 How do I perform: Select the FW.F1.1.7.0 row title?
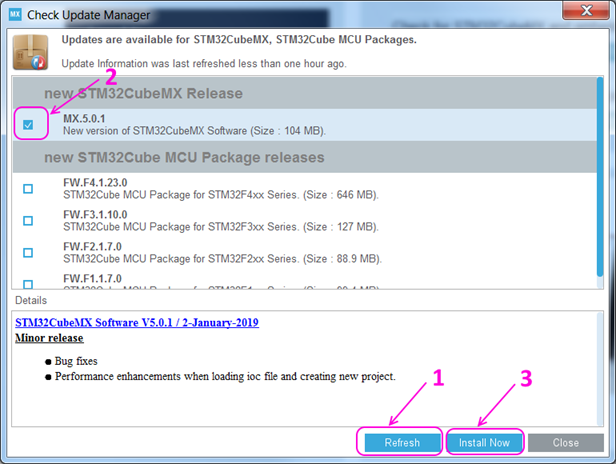[x=92, y=279]
